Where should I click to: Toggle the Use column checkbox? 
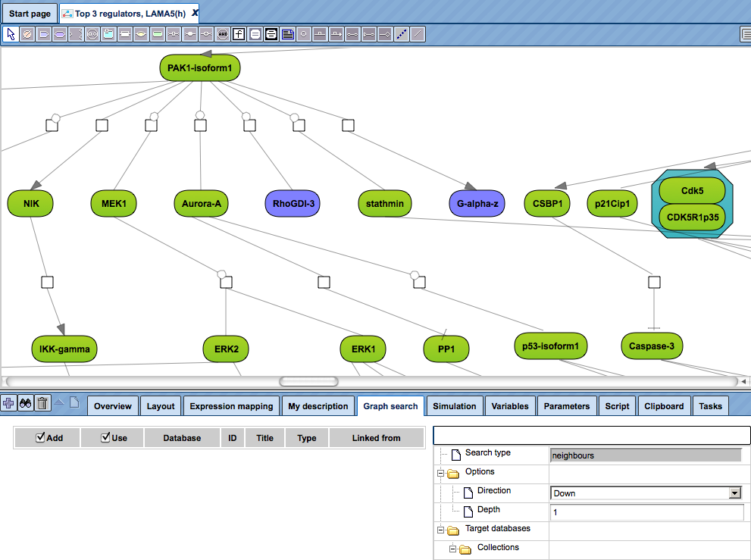[105, 437]
